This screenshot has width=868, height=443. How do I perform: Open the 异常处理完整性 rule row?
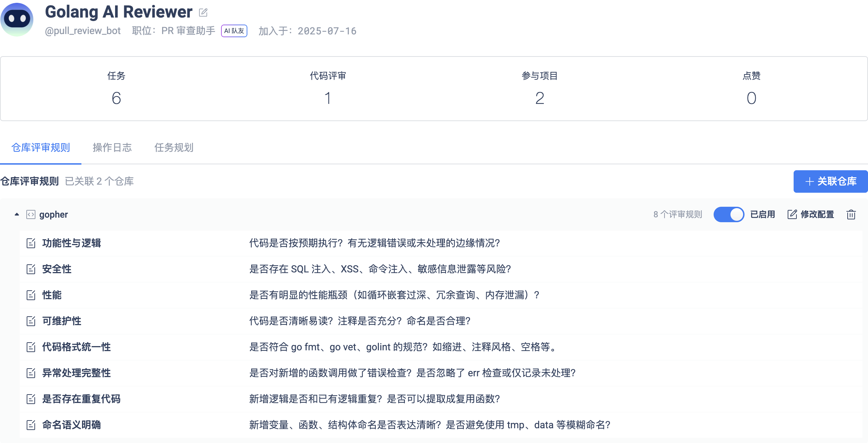coord(76,373)
